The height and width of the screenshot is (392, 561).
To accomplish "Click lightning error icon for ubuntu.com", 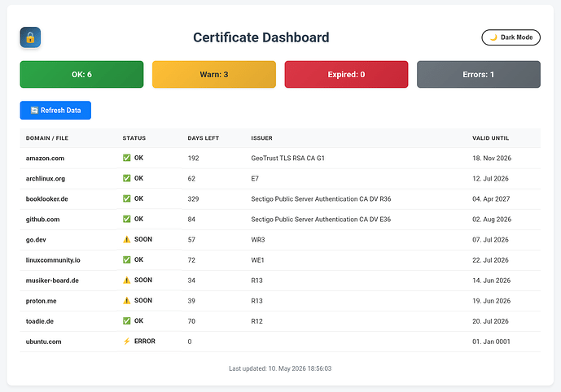I will pos(127,341).
